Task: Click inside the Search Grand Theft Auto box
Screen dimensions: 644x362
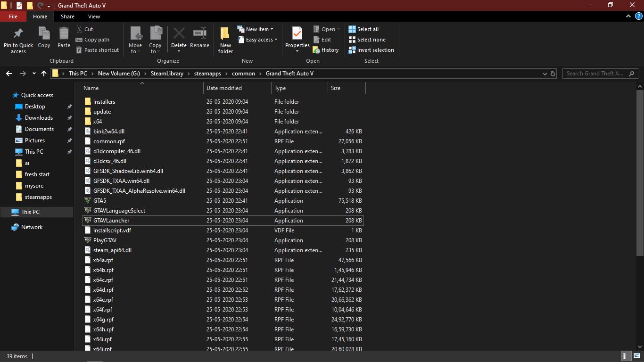Action: [595, 74]
